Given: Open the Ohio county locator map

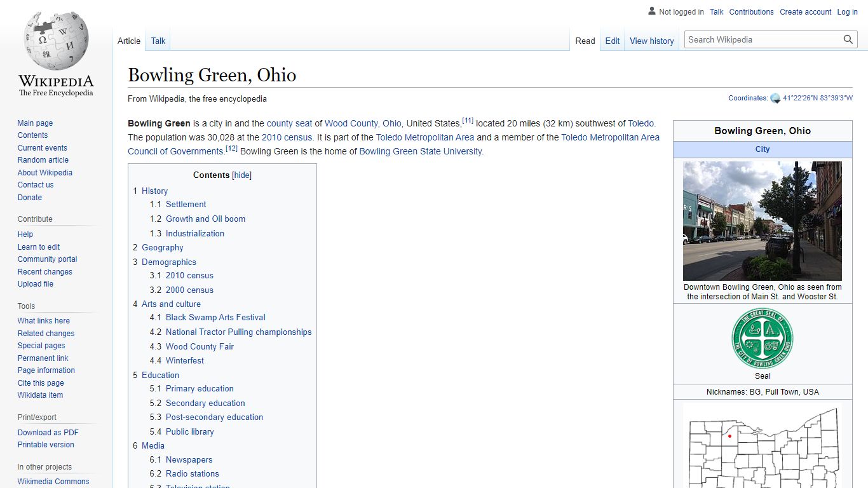Looking at the screenshot, I should 763,447.
